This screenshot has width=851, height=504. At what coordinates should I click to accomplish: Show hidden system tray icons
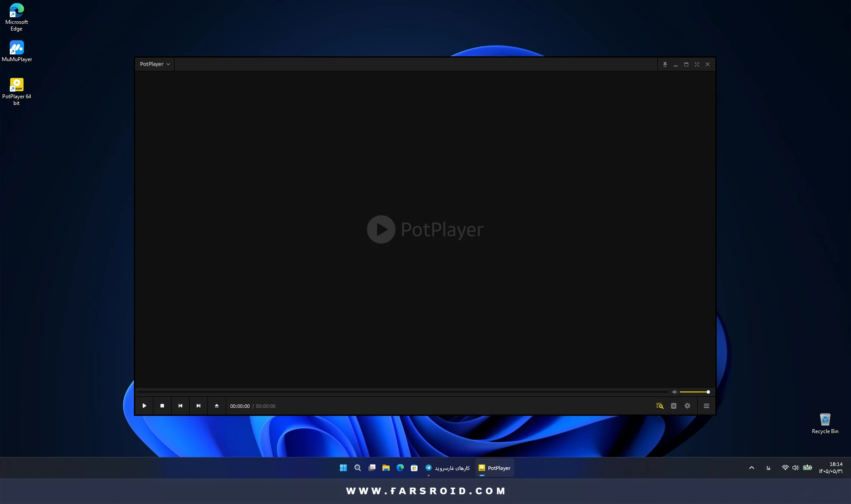pyautogui.click(x=752, y=468)
